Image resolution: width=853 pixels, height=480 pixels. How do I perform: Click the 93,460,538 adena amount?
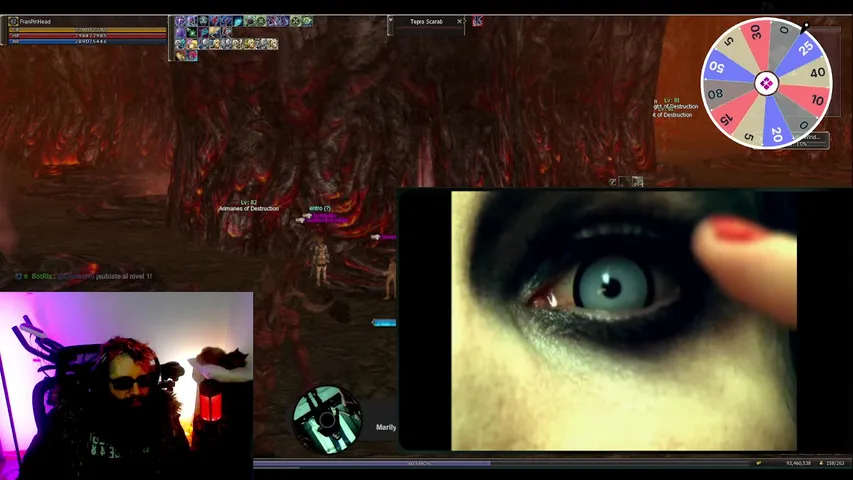click(x=798, y=463)
